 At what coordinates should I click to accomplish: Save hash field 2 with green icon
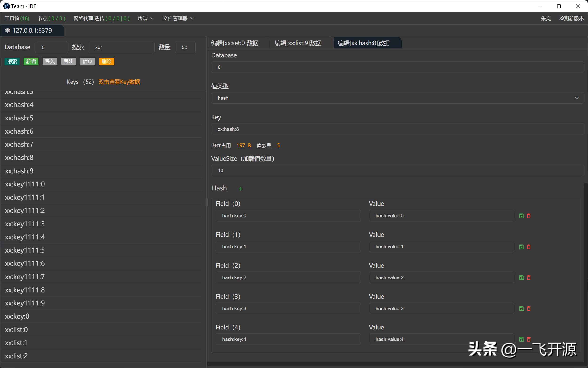point(521,277)
